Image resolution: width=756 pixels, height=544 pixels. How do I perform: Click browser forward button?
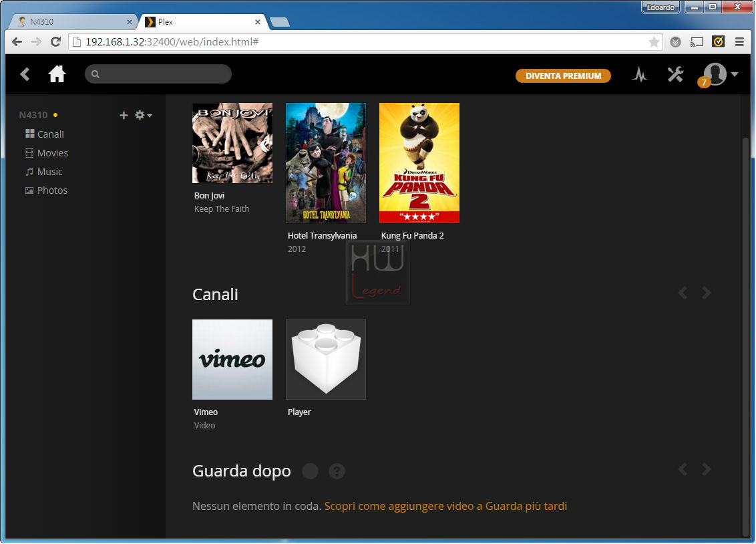[36, 42]
